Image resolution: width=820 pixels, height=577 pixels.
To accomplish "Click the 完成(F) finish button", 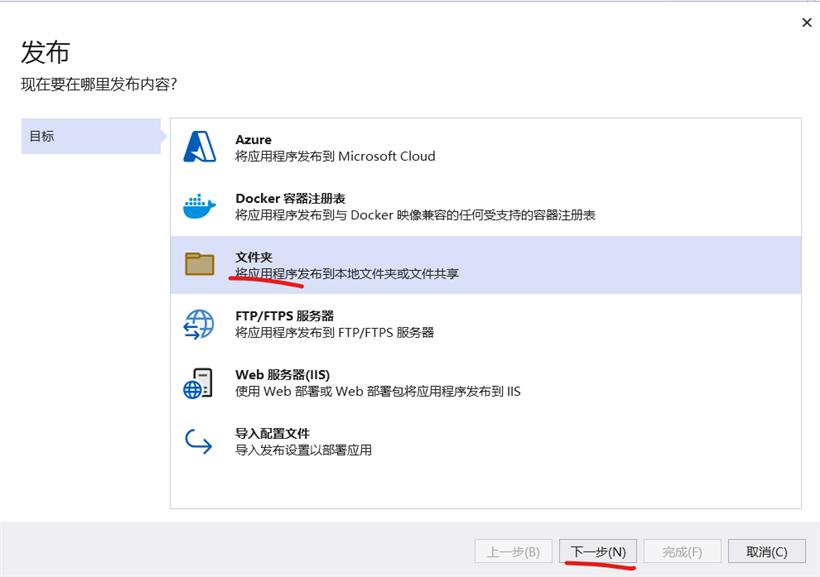I will coord(682,551).
